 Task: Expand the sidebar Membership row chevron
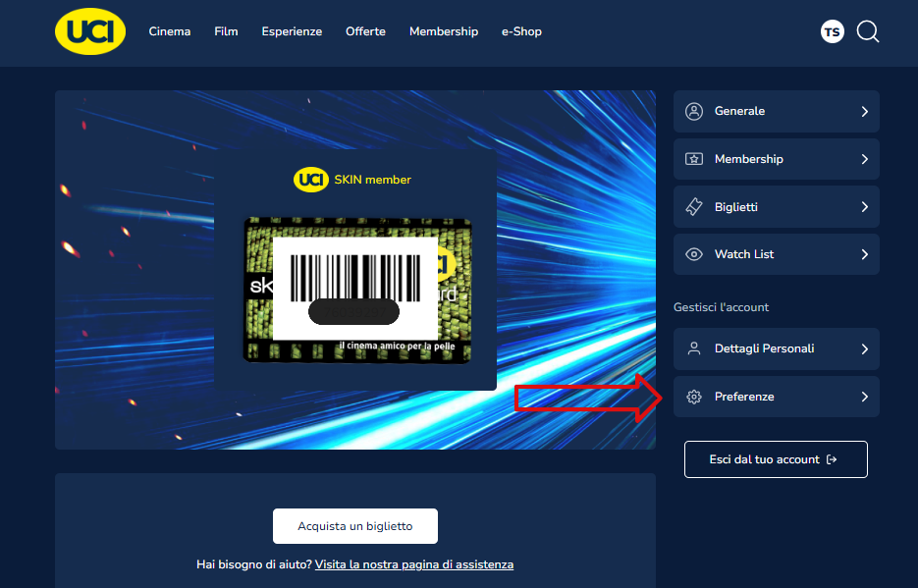click(x=865, y=159)
